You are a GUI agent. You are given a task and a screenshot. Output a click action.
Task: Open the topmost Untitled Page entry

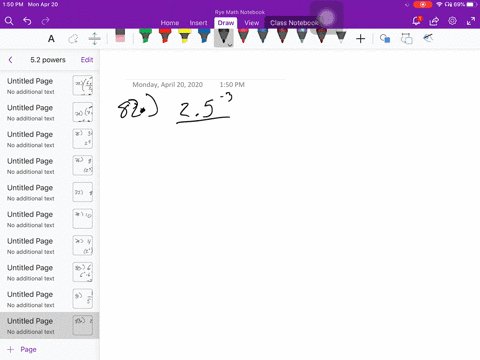pyautogui.click(x=49, y=86)
